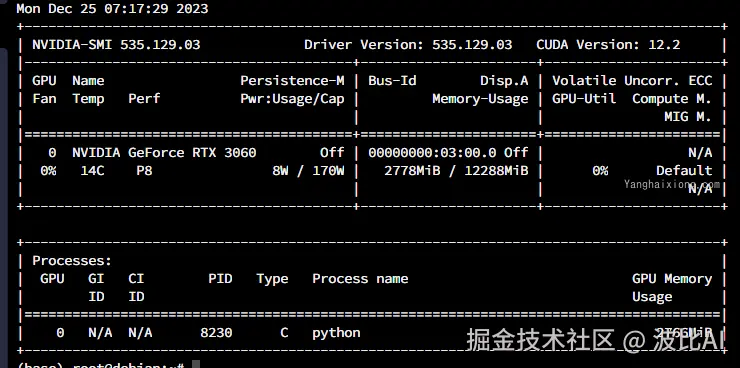Image resolution: width=740 pixels, height=368 pixels.
Task: Click the Driver Version: 535.129.03 text
Action: [408, 45]
